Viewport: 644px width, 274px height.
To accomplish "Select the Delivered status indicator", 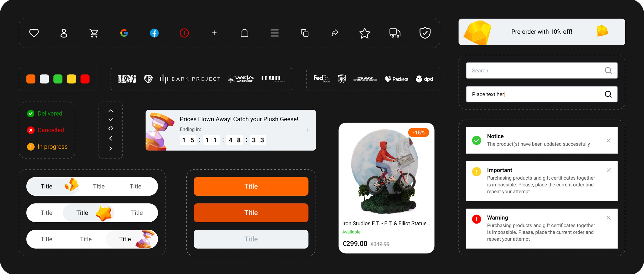I will 49,113.
